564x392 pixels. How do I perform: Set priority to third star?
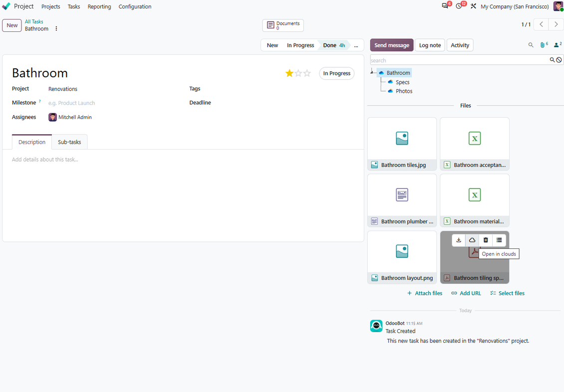click(307, 73)
